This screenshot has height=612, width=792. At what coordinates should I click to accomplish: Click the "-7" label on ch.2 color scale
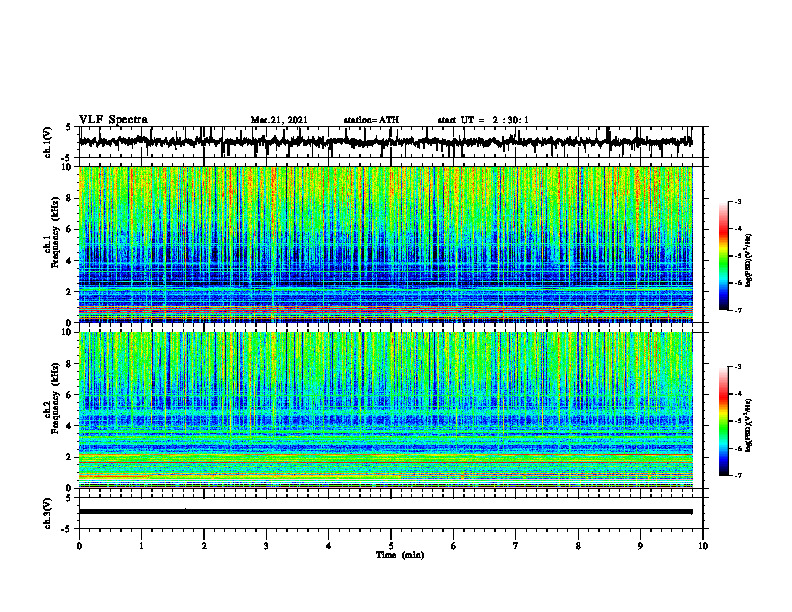pyautogui.click(x=738, y=476)
